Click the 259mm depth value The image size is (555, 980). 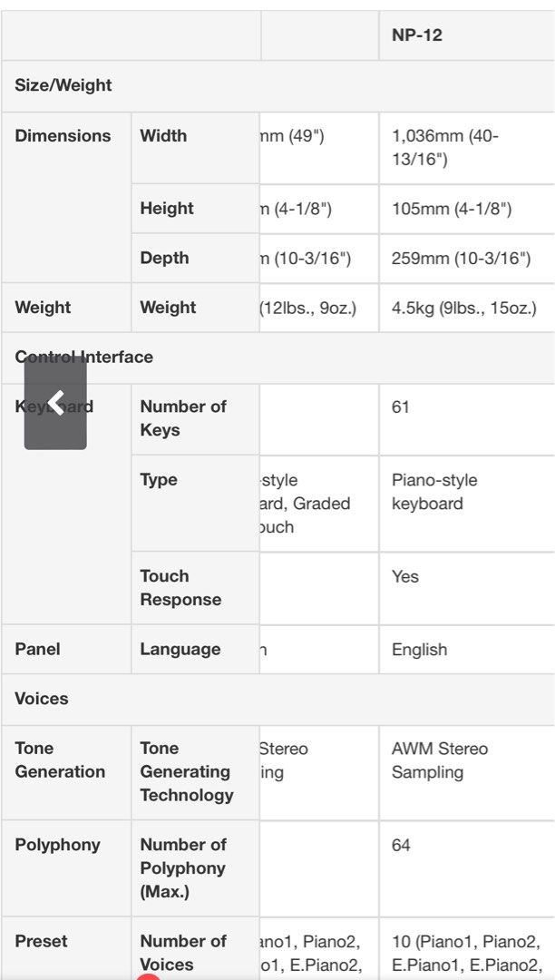tap(461, 258)
